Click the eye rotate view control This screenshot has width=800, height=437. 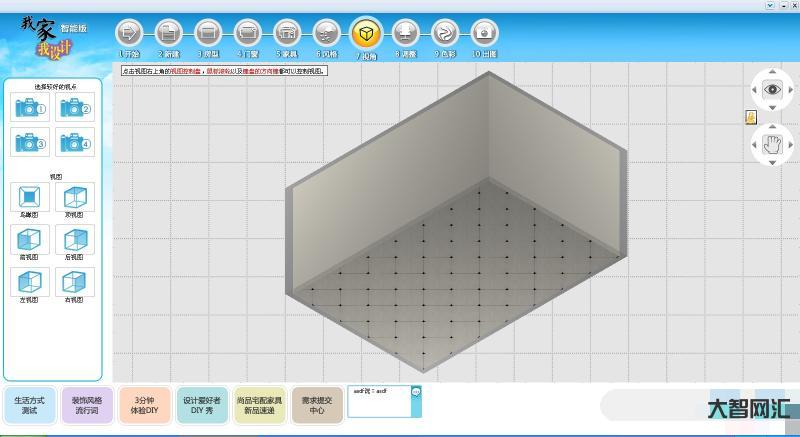(772, 90)
